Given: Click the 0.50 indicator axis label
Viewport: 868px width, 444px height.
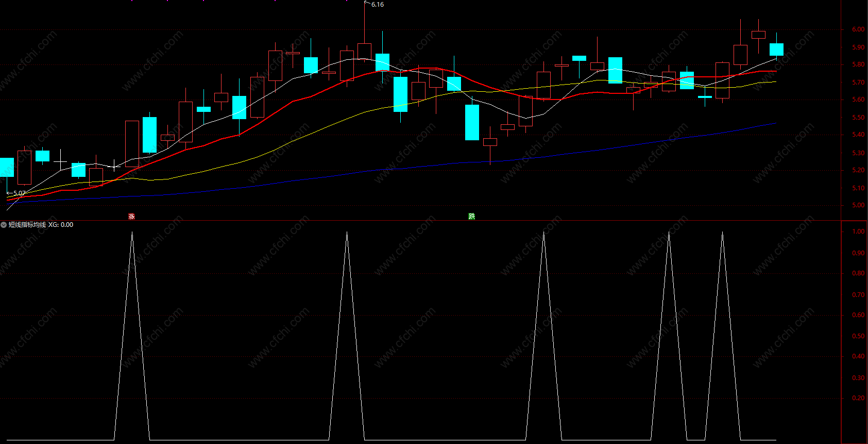Looking at the screenshot, I should point(858,336).
